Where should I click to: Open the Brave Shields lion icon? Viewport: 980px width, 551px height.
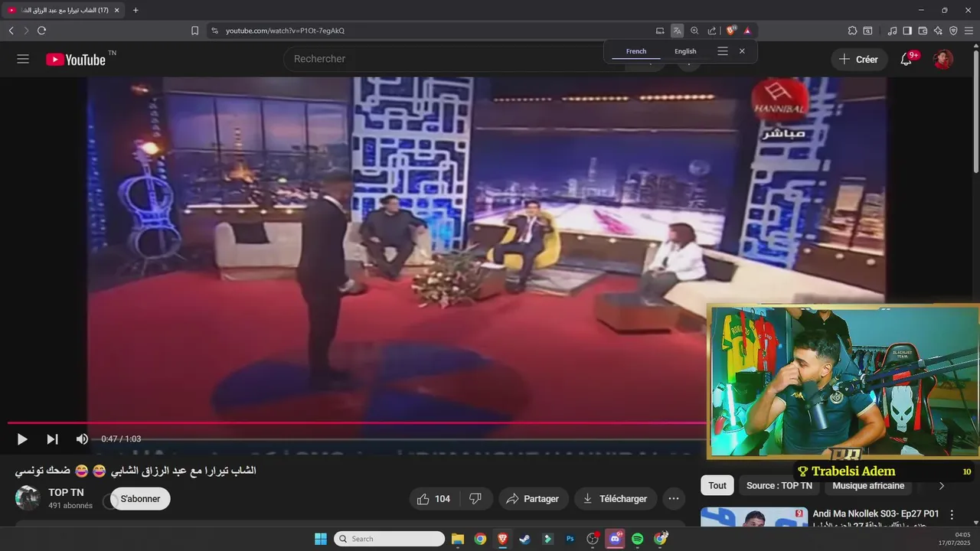point(731,31)
